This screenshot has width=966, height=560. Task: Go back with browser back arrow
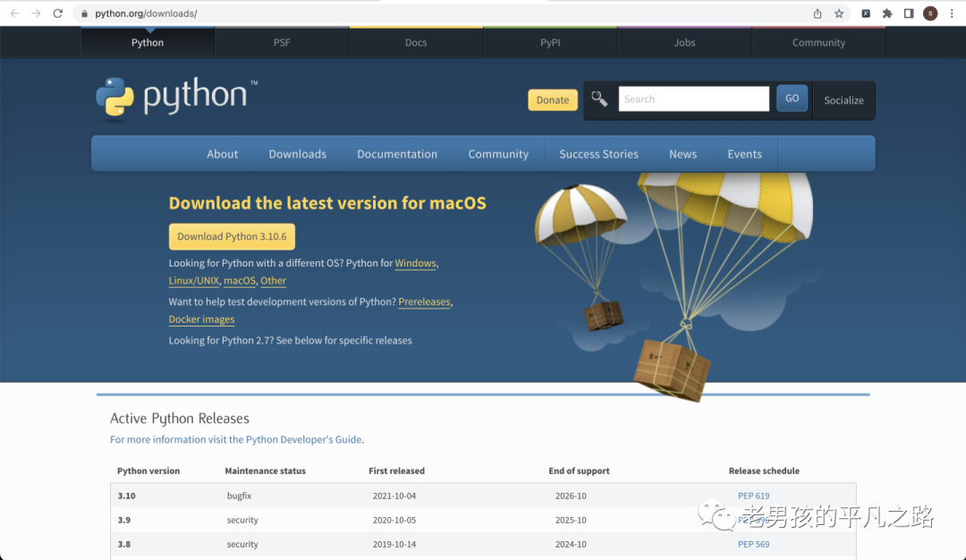(15, 13)
